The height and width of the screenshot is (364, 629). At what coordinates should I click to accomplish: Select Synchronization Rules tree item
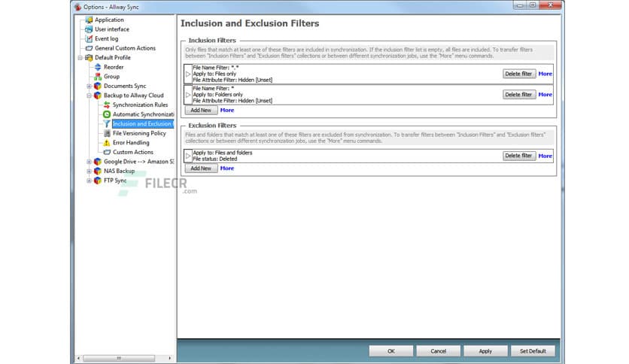coord(140,105)
